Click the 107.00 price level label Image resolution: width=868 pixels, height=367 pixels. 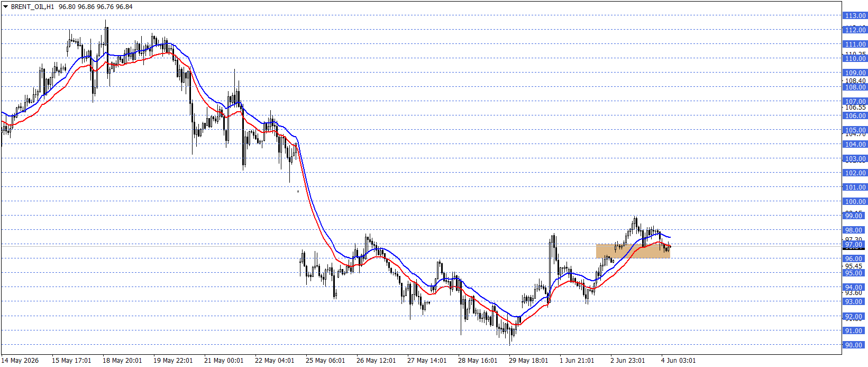click(855, 102)
